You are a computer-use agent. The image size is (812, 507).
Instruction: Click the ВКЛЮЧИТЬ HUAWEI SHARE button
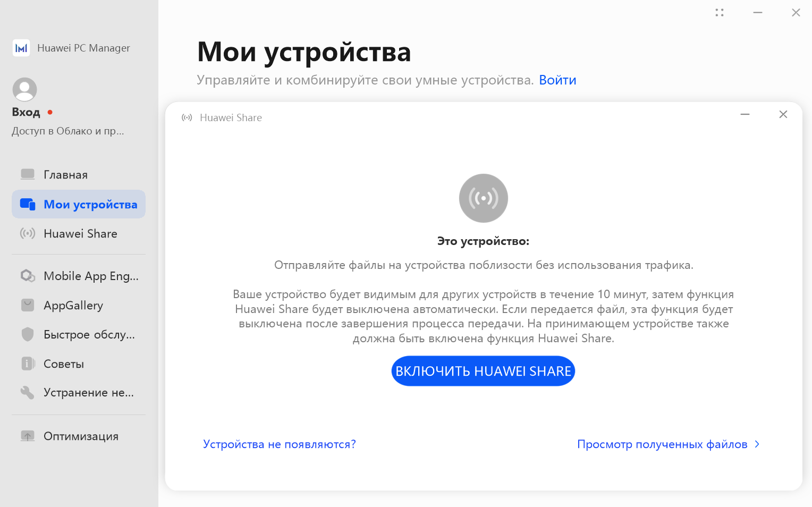(x=483, y=371)
